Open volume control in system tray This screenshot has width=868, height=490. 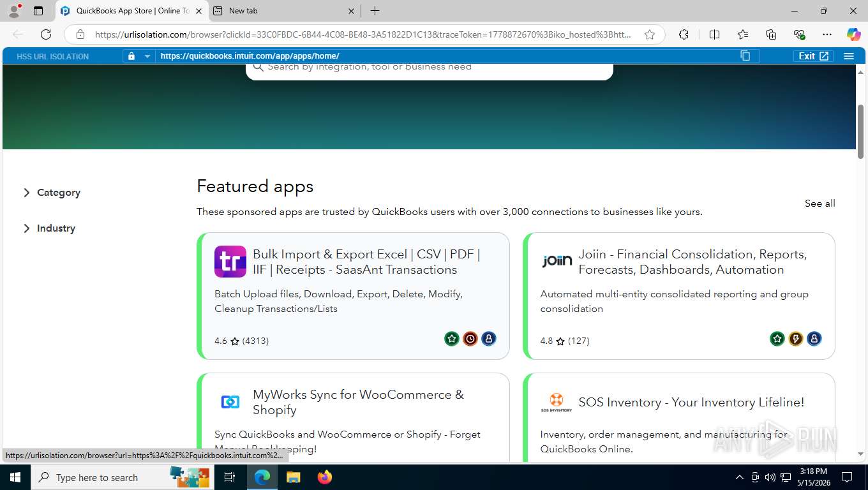770,477
